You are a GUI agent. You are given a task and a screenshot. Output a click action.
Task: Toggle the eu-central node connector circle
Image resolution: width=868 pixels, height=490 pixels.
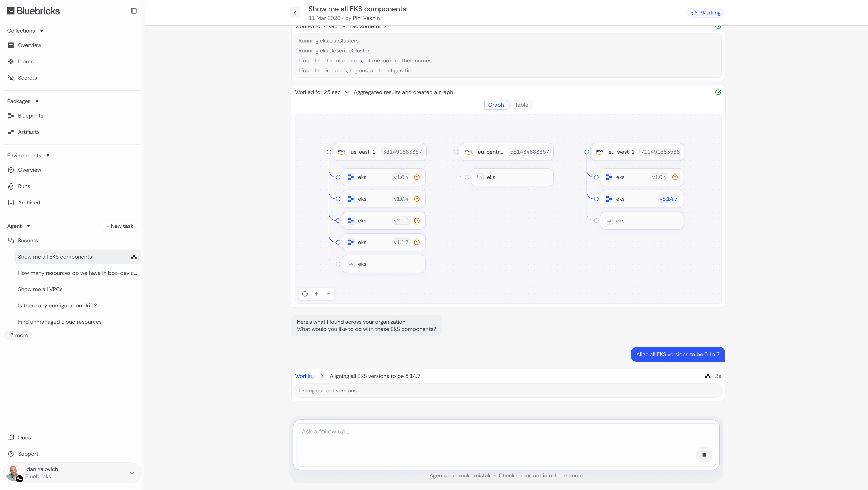click(456, 152)
